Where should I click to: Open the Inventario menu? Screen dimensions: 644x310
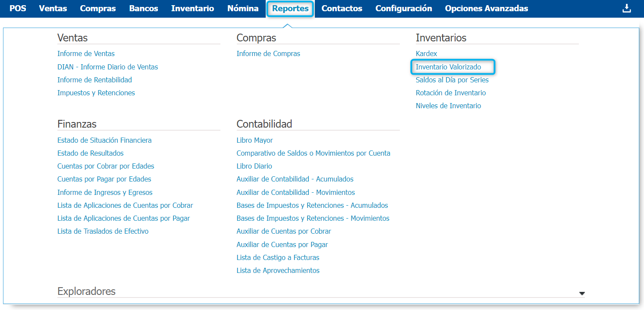coord(192,9)
